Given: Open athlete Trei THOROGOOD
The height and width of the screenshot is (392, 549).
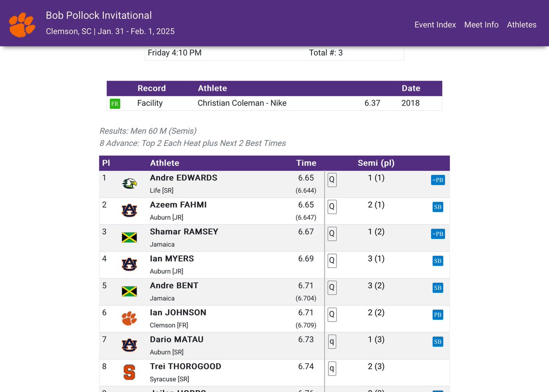Looking at the screenshot, I should [x=186, y=366].
